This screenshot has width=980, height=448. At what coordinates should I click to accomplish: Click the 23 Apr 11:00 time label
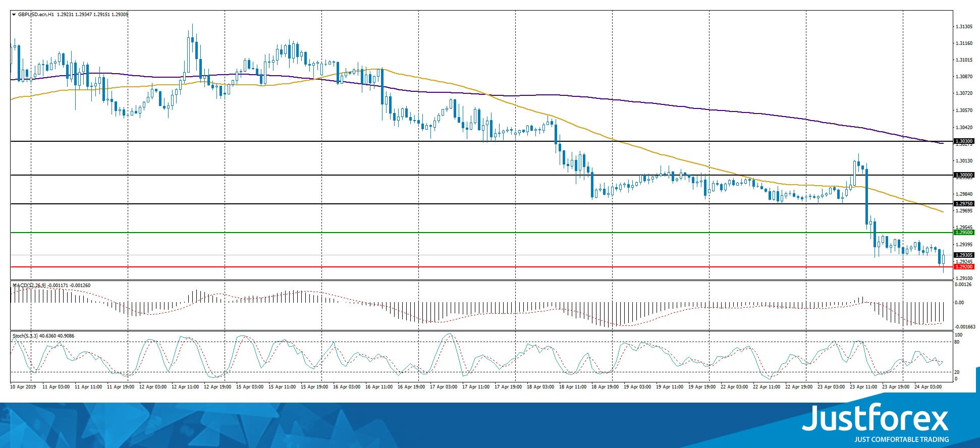pyautogui.click(x=863, y=387)
